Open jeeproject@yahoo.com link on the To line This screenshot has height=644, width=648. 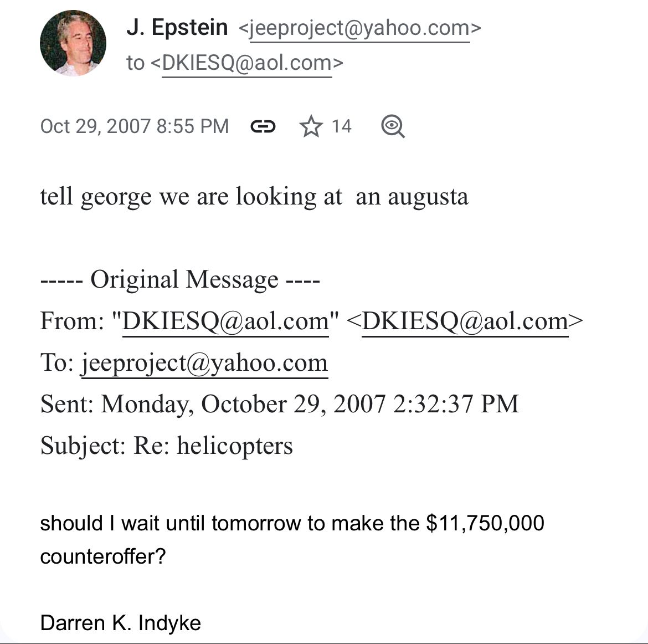pos(204,363)
